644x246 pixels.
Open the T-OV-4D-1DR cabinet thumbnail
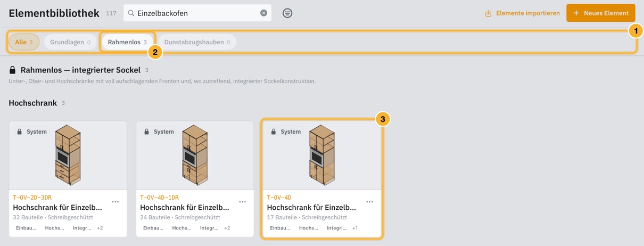(195, 155)
